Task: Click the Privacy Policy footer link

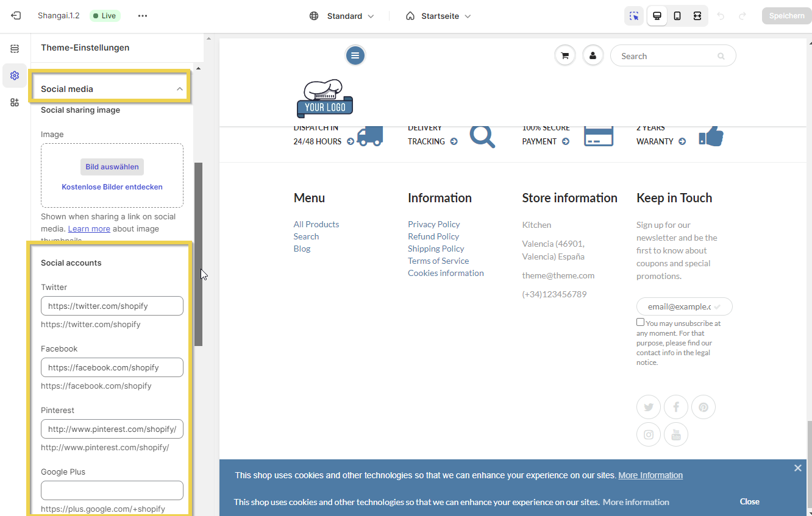Action: click(x=433, y=224)
